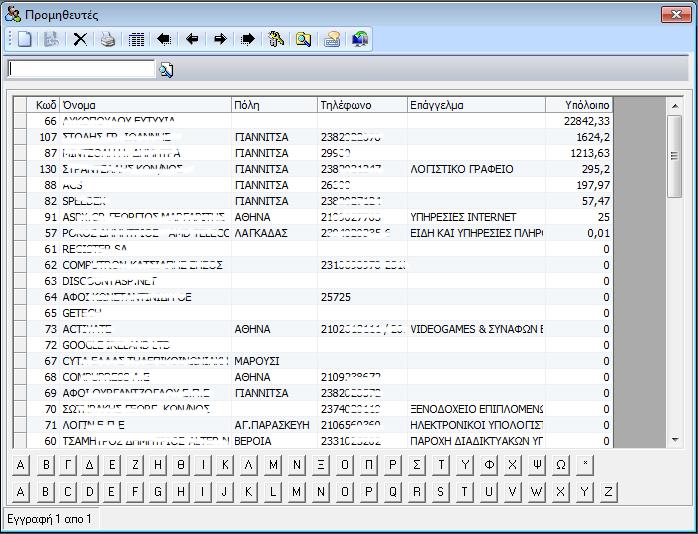Image resolution: width=698 pixels, height=534 pixels.
Task: Select the ΒΕΡΟΙΑ city cell
Action: point(274,441)
